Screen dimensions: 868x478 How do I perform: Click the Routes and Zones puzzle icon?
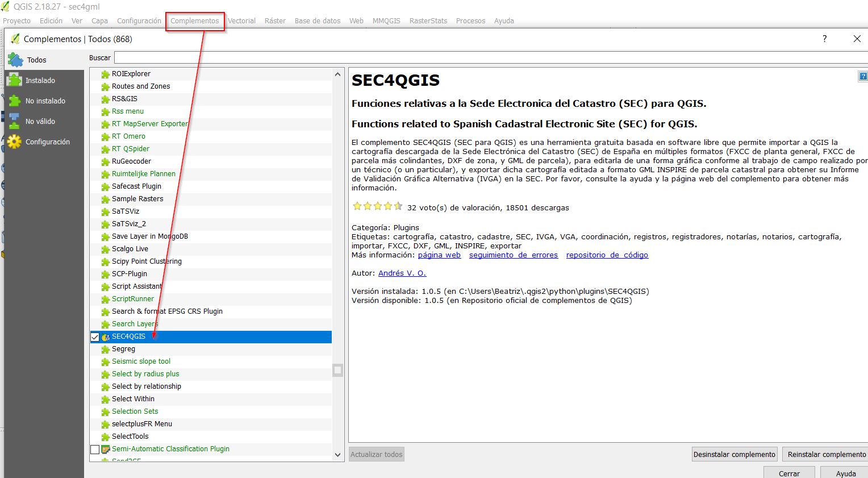[105, 86]
